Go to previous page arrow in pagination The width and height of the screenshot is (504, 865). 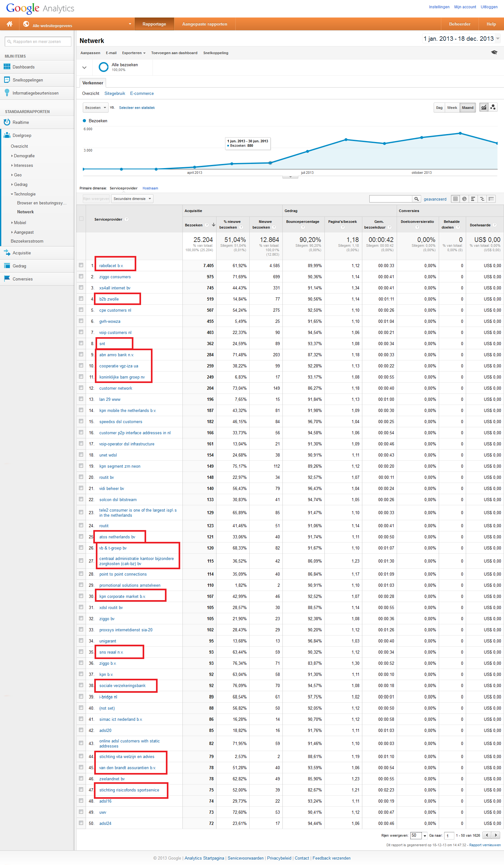pyautogui.click(x=487, y=835)
